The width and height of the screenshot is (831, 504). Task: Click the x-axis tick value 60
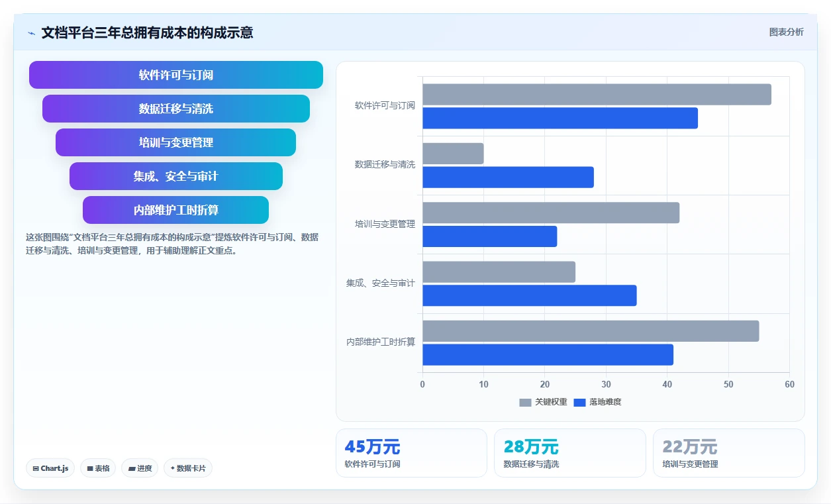point(789,384)
